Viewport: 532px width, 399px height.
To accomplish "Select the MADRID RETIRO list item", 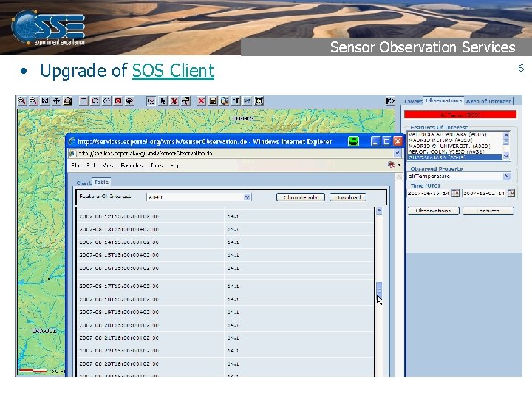I will [x=454, y=140].
